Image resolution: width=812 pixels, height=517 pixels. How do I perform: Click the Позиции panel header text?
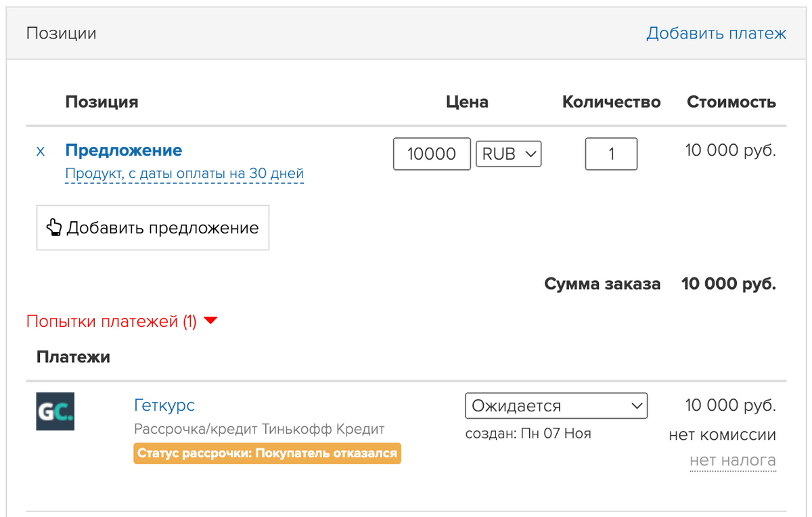coord(62,33)
